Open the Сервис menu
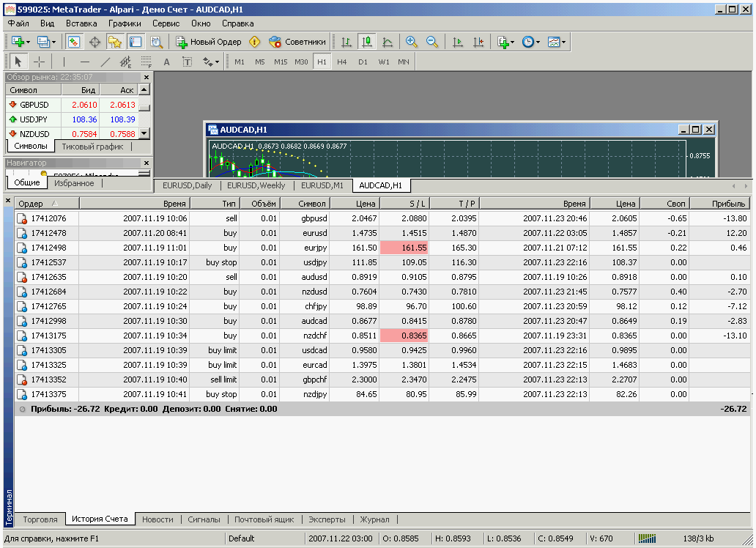The width and height of the screenshot is (756, 548). [x=166, y=23]
